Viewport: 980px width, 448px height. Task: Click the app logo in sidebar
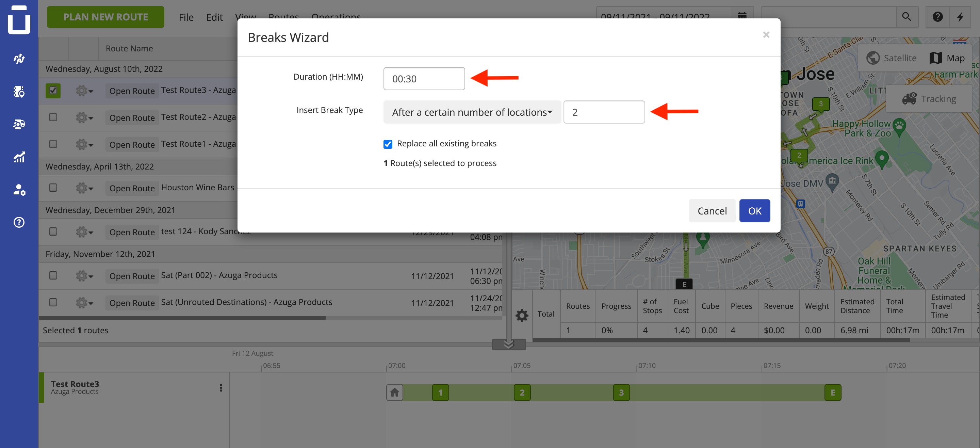(x=19, y=19)
